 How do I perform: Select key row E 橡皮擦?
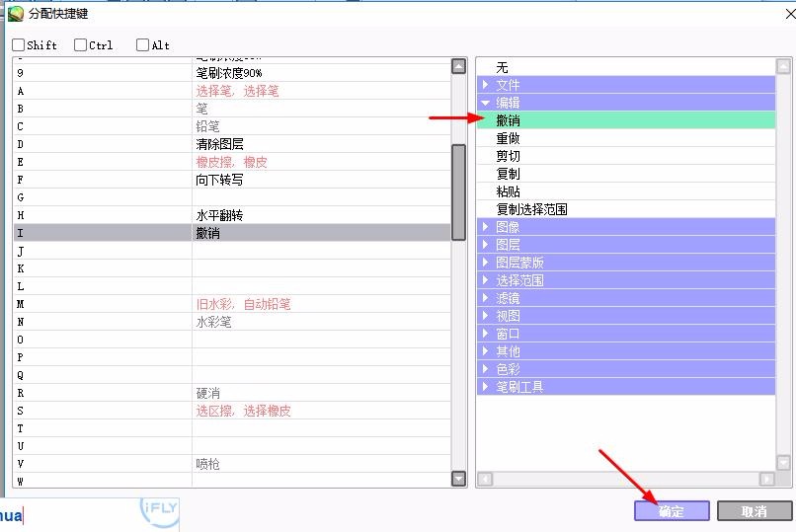point(232,162)
